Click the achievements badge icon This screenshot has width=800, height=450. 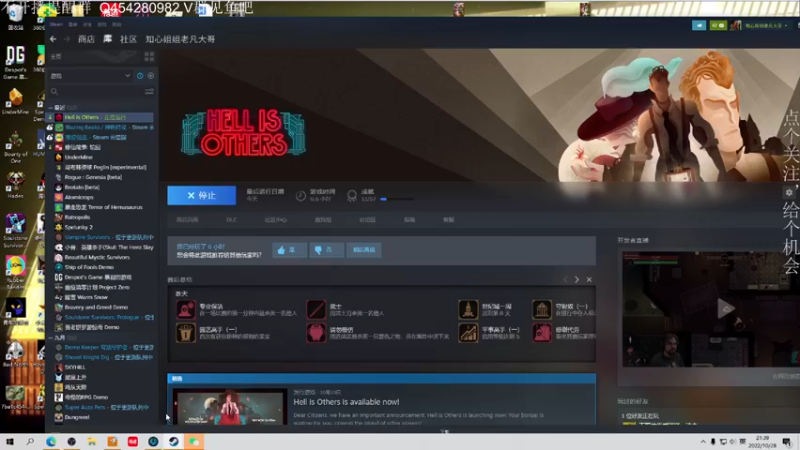[x=352, y=196]
